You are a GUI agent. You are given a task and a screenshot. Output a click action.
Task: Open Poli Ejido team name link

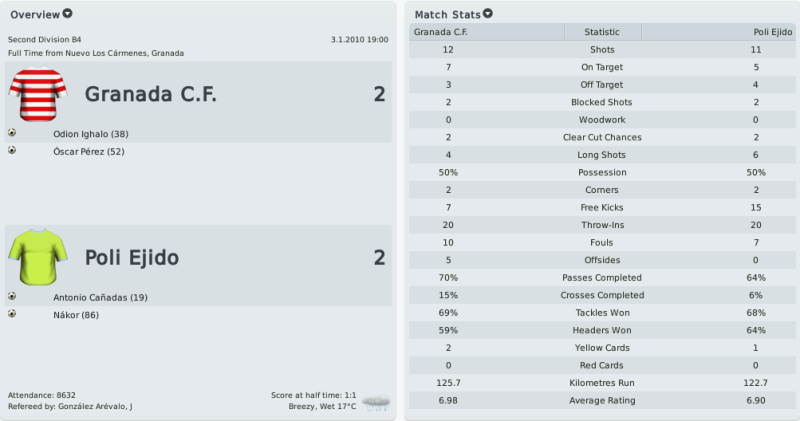[132, 257]
